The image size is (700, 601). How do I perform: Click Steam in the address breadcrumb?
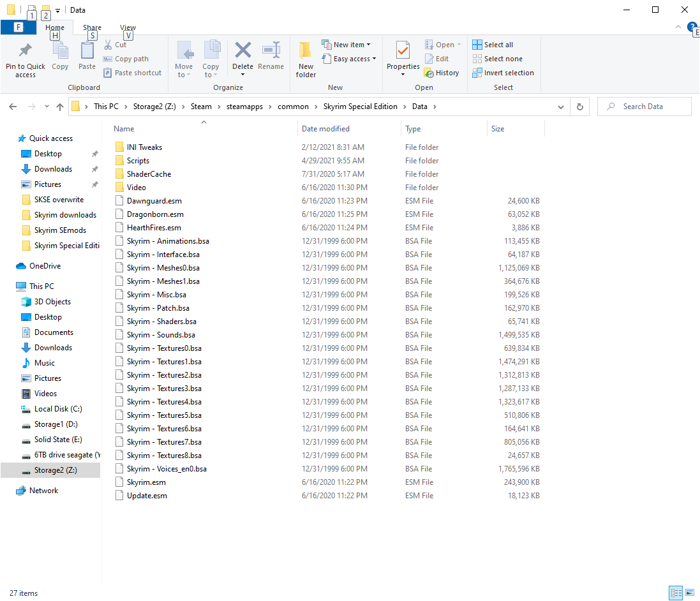tap(201, 107)
